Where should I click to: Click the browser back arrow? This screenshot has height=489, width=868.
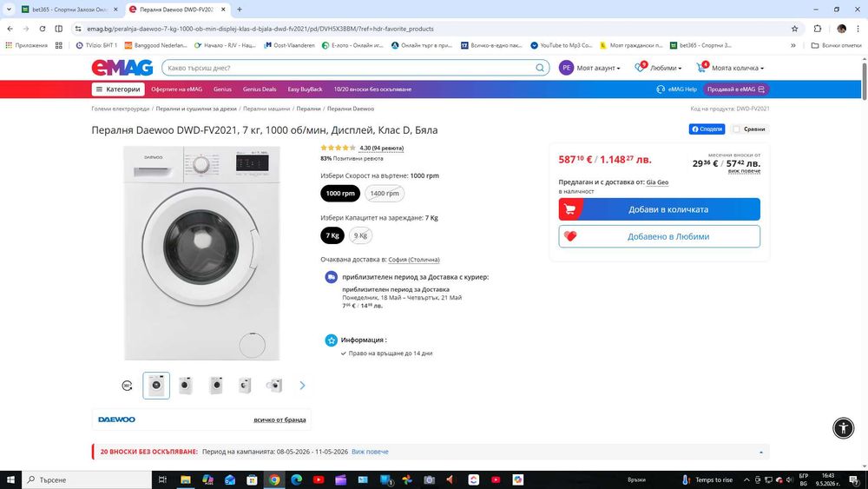point(10,29)
